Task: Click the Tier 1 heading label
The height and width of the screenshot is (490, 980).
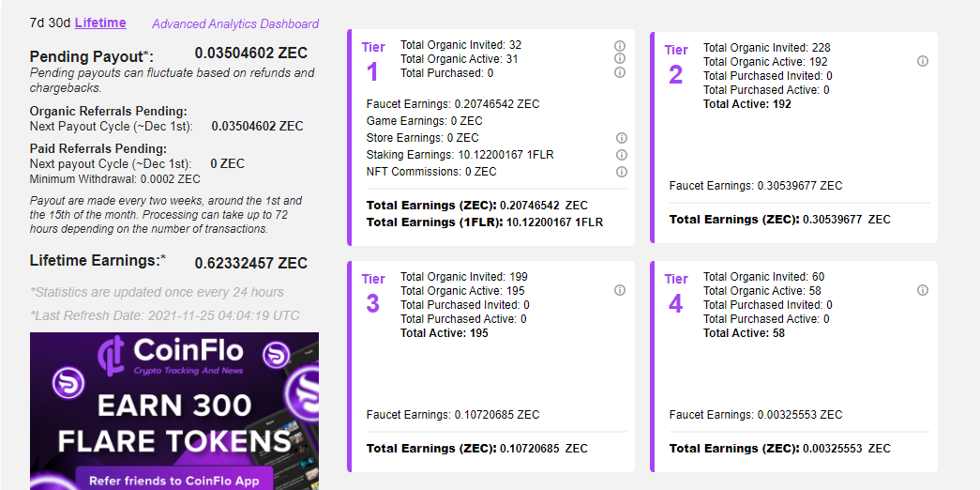Action: pos(373,48)
